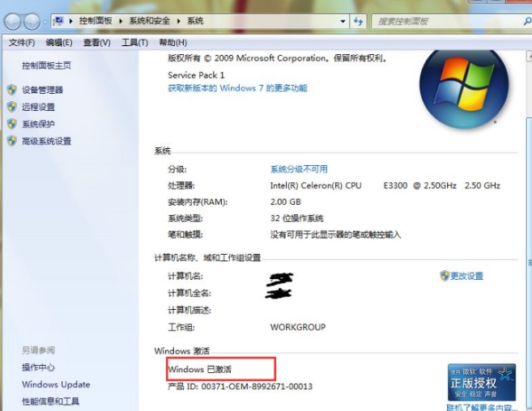Expand arrow before 控制面板 breadcrumb

(71, 21)
